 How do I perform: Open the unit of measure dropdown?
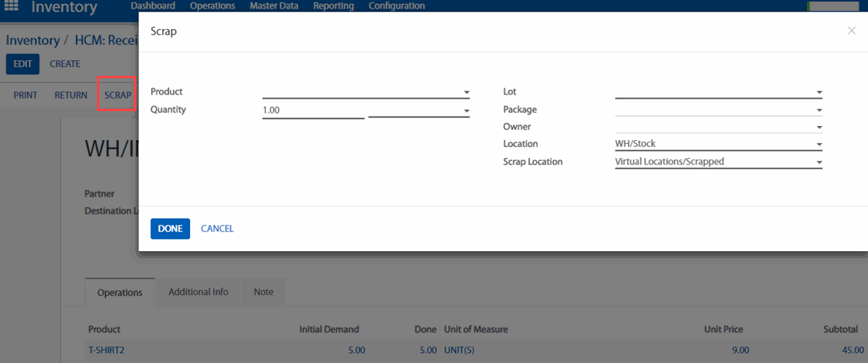466,111
